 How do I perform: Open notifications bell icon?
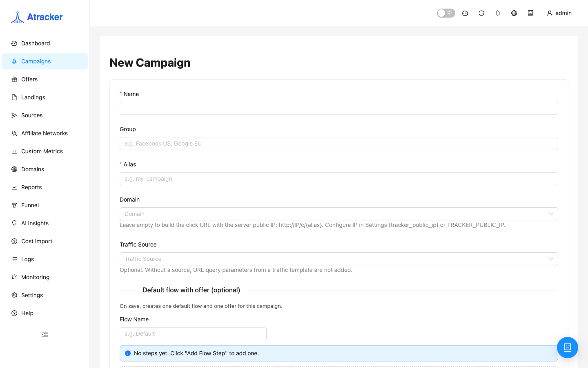coord(498,13)
